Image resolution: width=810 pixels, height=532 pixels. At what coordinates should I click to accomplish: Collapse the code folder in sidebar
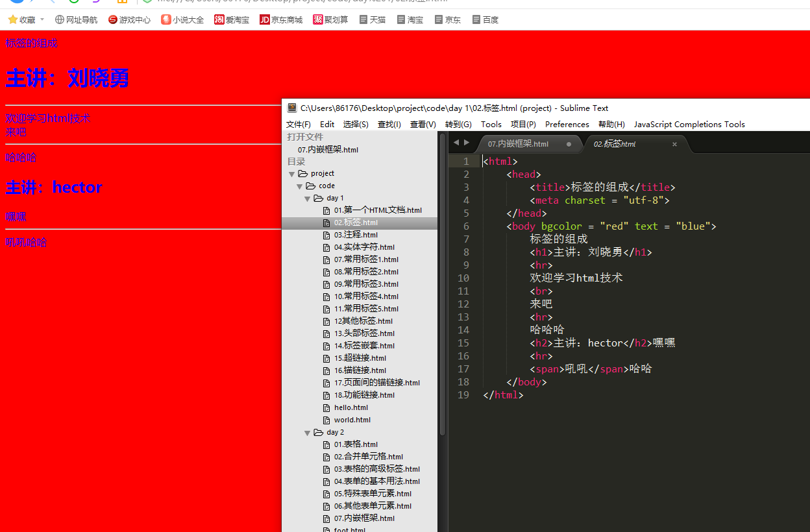(299, 186)
